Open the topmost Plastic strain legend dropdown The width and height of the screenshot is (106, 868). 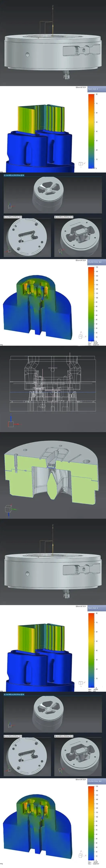tap(97, 89)
